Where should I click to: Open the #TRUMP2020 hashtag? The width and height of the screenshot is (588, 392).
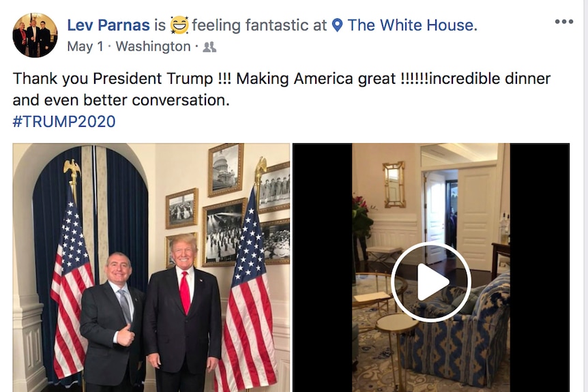(x=64, y=121)
